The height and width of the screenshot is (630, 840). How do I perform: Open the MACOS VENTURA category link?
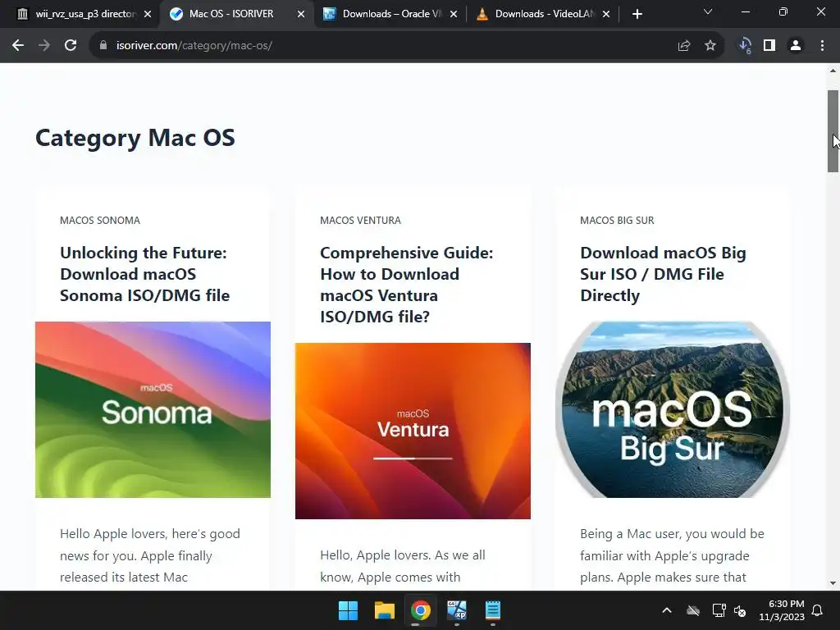coord(361,221)
